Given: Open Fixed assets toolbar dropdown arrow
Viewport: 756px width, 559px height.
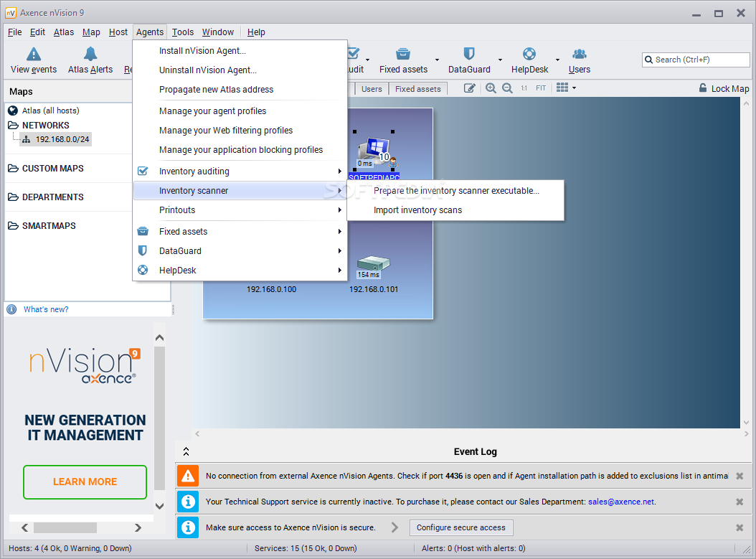Looking at the screenshot, I should 437,60.
